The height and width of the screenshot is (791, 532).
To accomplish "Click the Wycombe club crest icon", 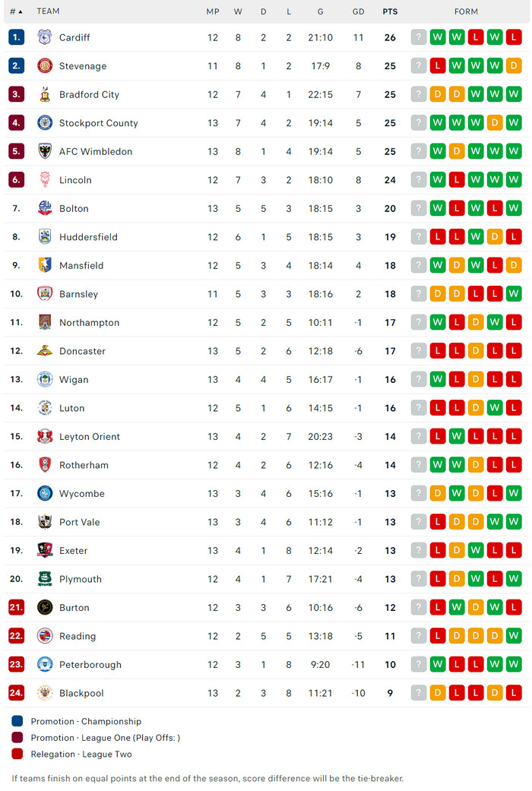I will [45, 493].
